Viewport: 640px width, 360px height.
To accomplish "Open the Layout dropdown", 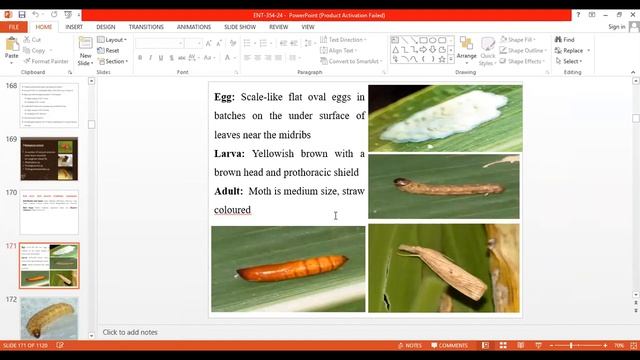I will 112,40.
